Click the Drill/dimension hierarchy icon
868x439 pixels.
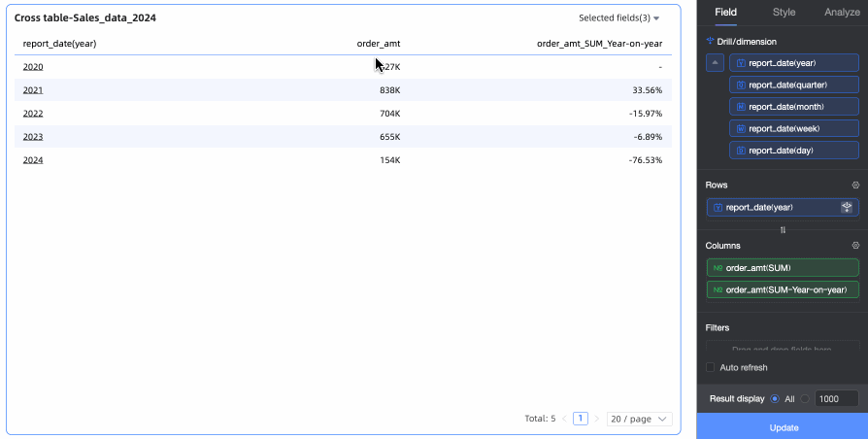(711, 42)
